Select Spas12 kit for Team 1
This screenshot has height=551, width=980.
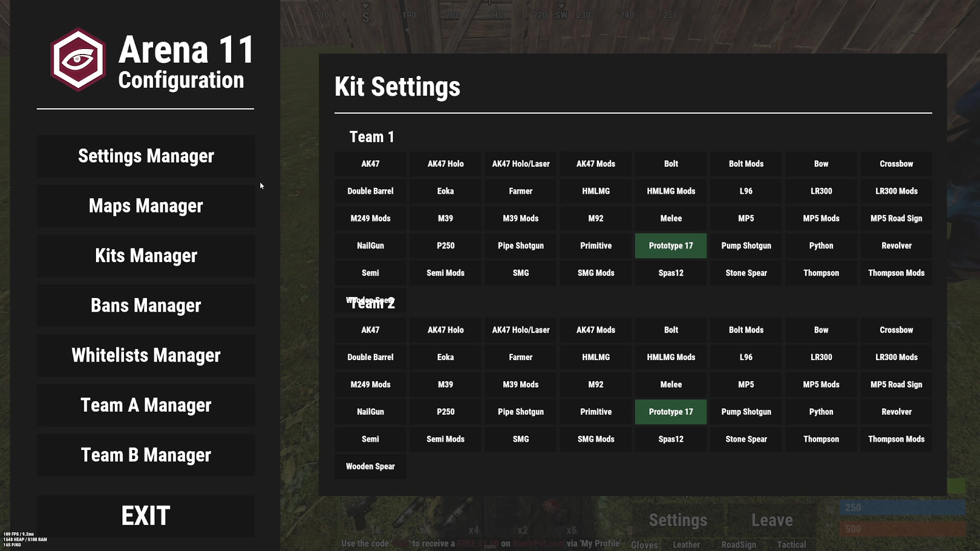click(671, 273)
